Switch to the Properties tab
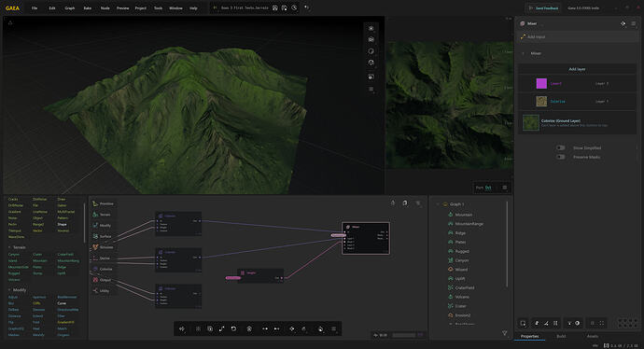The width and height of the screenshot is (644, 349). [530, 336]
